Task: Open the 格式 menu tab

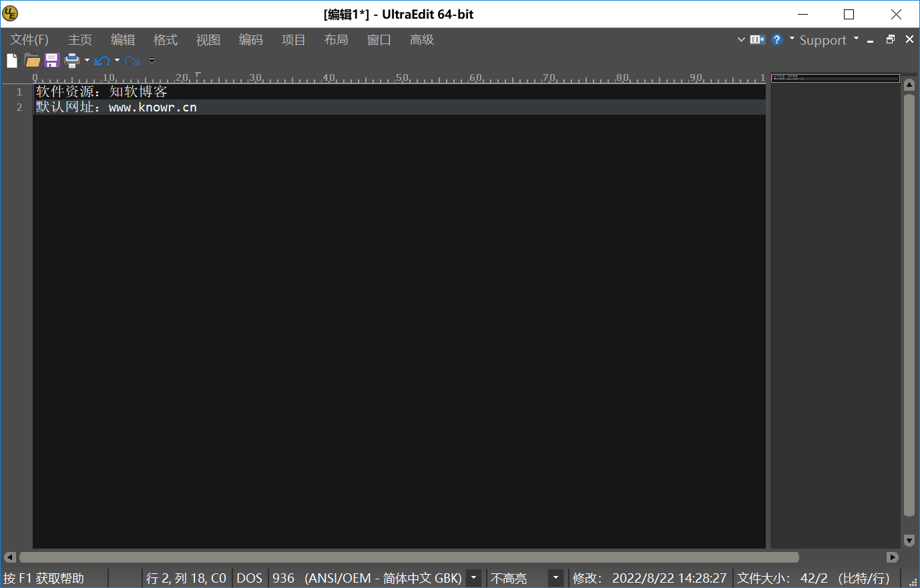Action: click(x=166, y=40)
